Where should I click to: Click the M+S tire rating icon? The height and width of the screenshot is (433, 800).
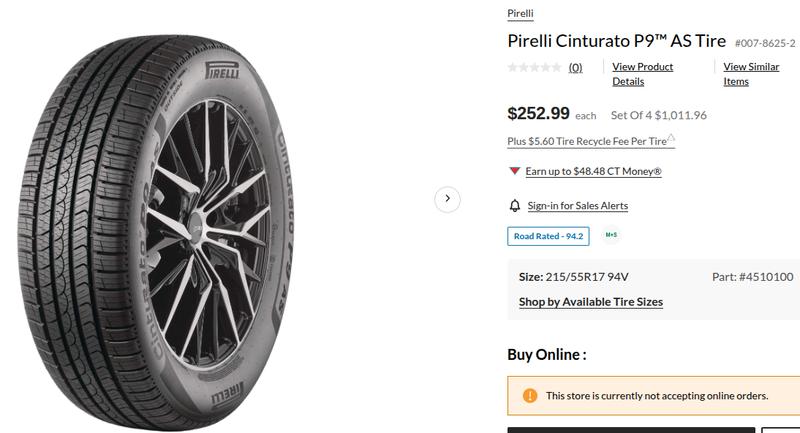pyautogui.click(x=611, y=236)
